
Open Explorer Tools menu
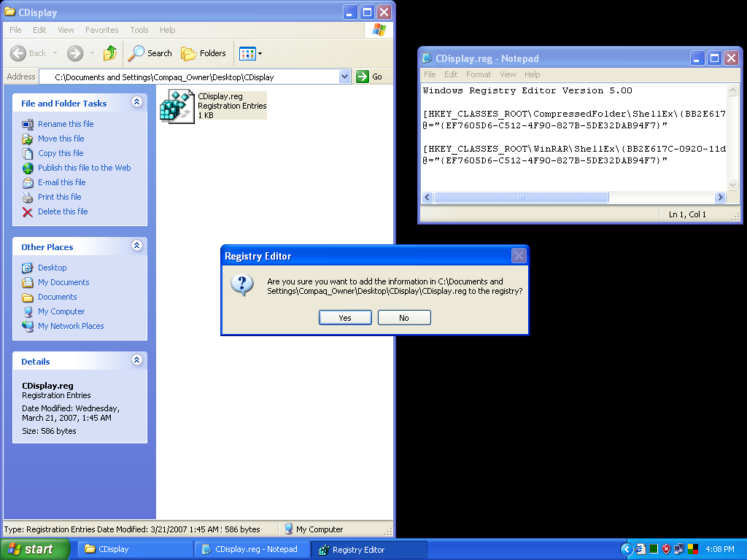pyautogui.click(x=139, y=30)
